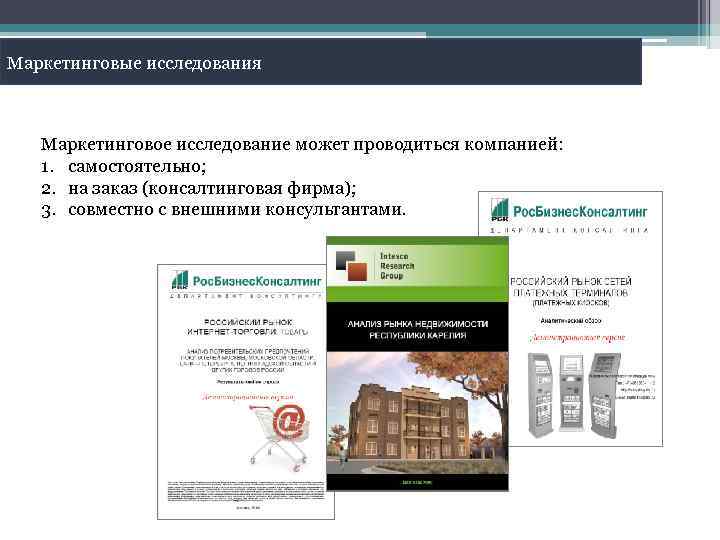Viewport: 720px width, 540px height.
Task: Click the line 'Маркетинговое исследование может проводиться компанией:'
Action: click(x=302, y=145)
